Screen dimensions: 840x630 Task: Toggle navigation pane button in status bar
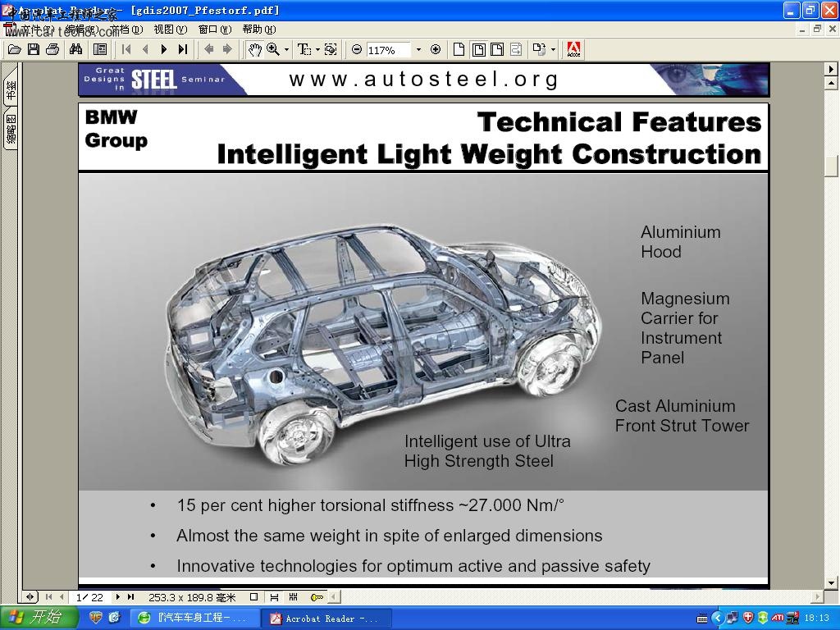click(30, 597)
